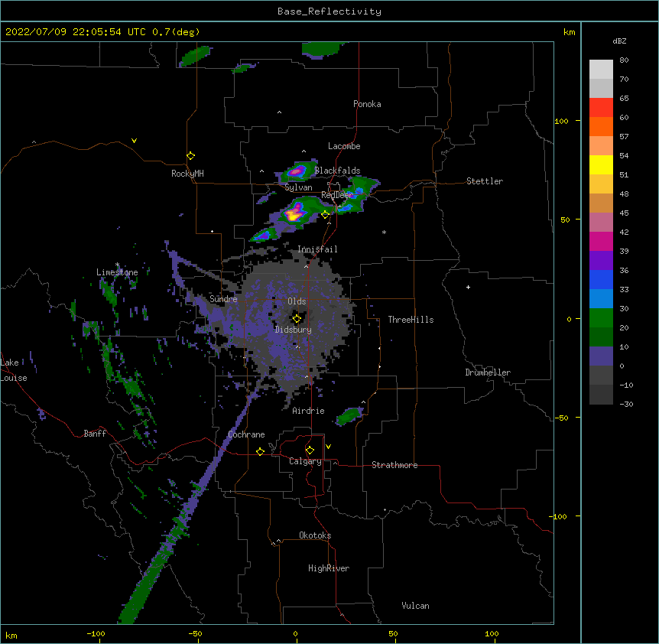Click the Sundre town label
The height and width of the screenshot is (644, 659).
coord(223,299)
